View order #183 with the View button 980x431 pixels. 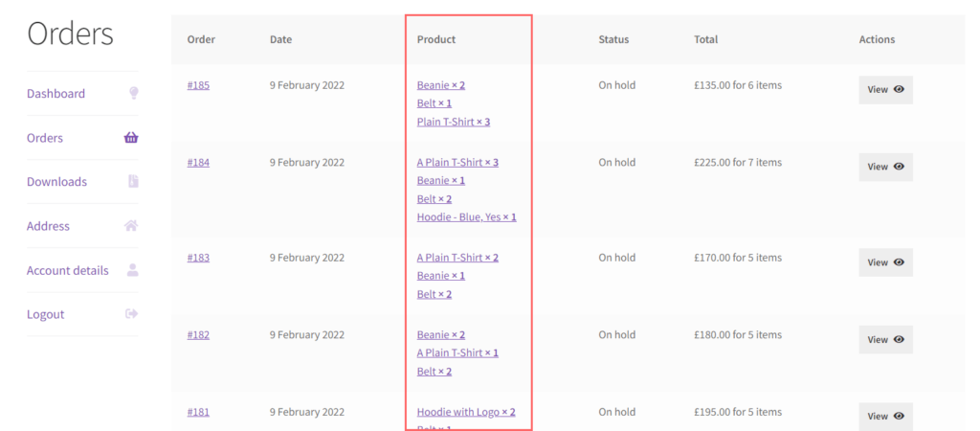pos(885,262)
